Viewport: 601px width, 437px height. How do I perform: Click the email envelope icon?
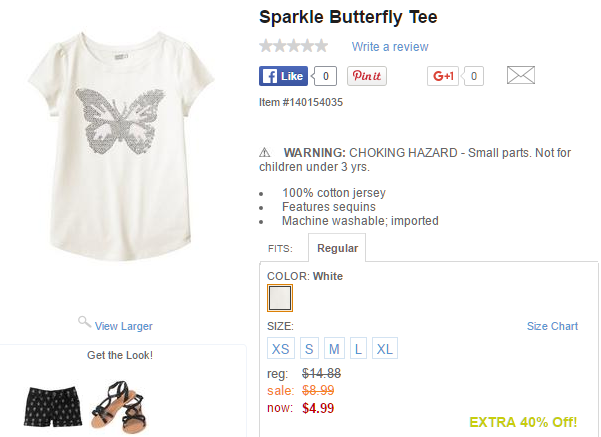click(x=521, y=76)
